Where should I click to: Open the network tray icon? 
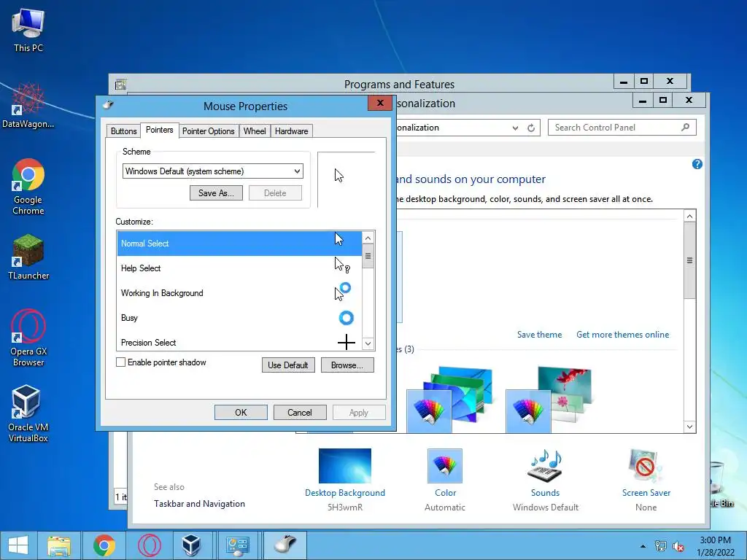point(660,546)
